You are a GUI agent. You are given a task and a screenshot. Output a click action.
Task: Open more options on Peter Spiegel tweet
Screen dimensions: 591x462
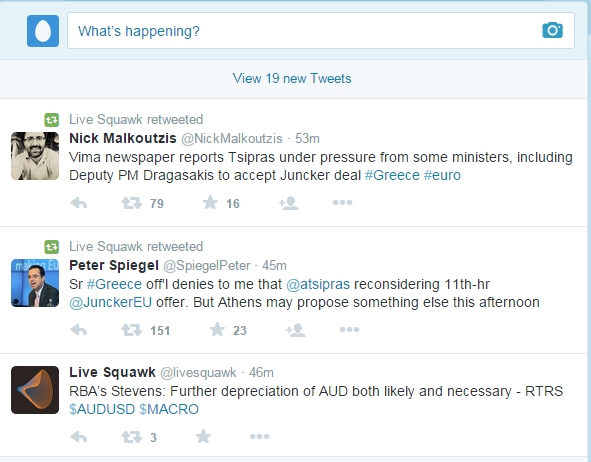(349, 330)
